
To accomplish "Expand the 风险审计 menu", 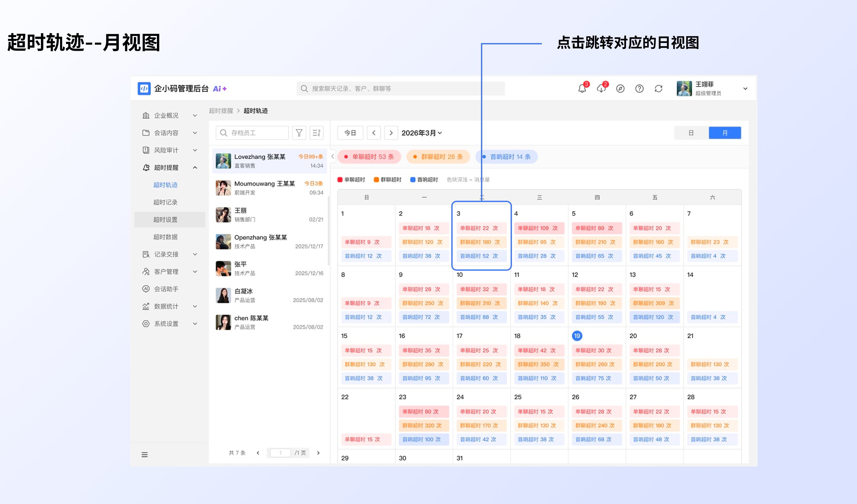I will (x=170, y=150).
